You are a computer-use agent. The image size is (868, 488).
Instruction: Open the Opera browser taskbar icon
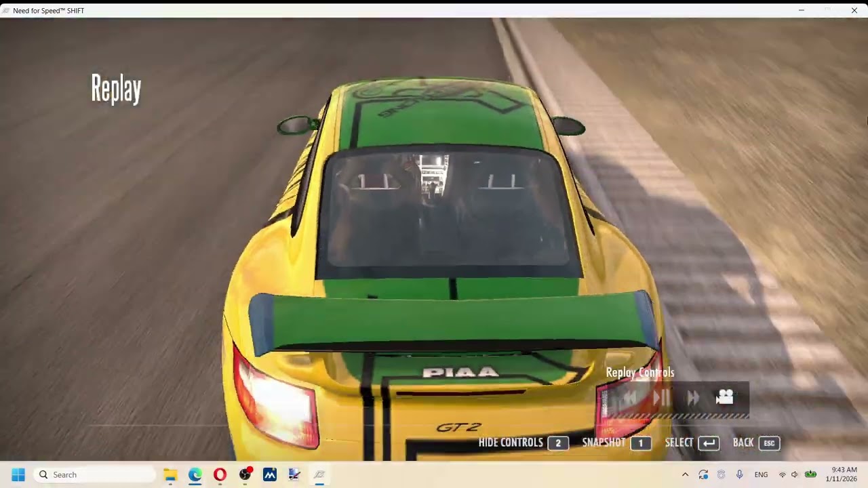(220, 474)
